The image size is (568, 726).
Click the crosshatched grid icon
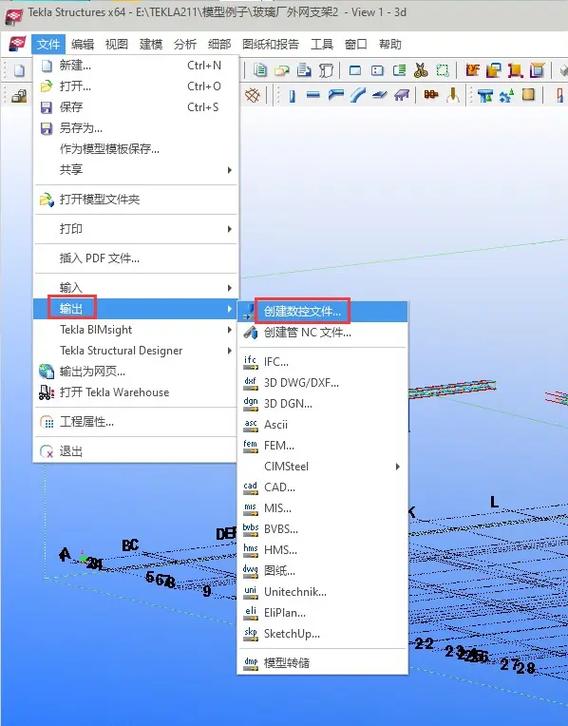pos(253,95)
